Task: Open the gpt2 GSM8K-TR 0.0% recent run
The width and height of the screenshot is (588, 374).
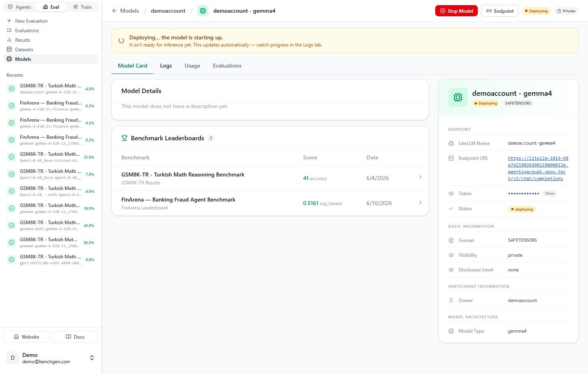Action: pyautogui.click(x=51, y=260)
